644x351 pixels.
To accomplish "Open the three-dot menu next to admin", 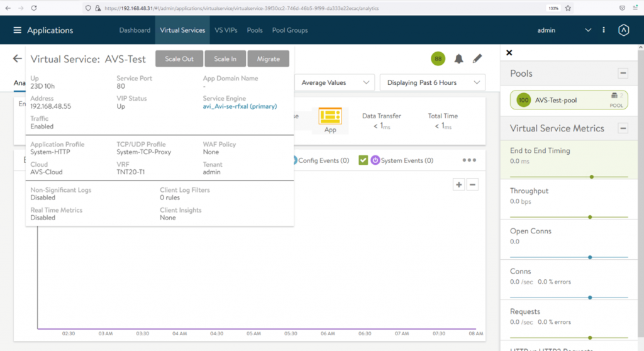I will point(604,30).
